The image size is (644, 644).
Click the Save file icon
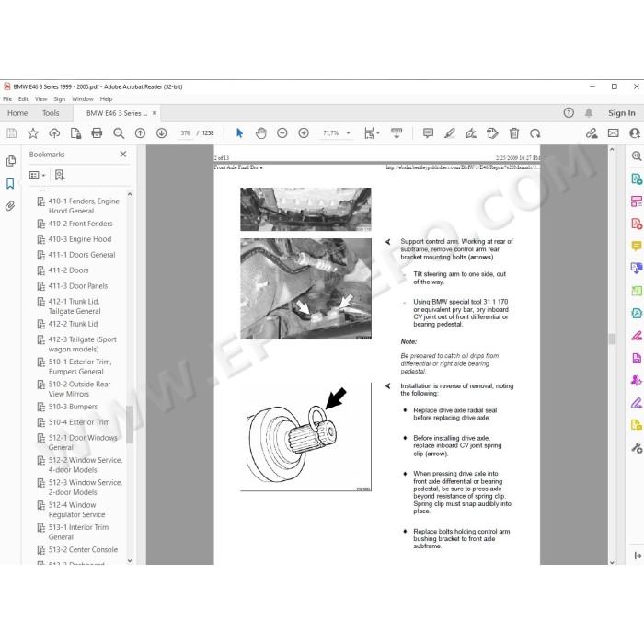tap(11, 133)
